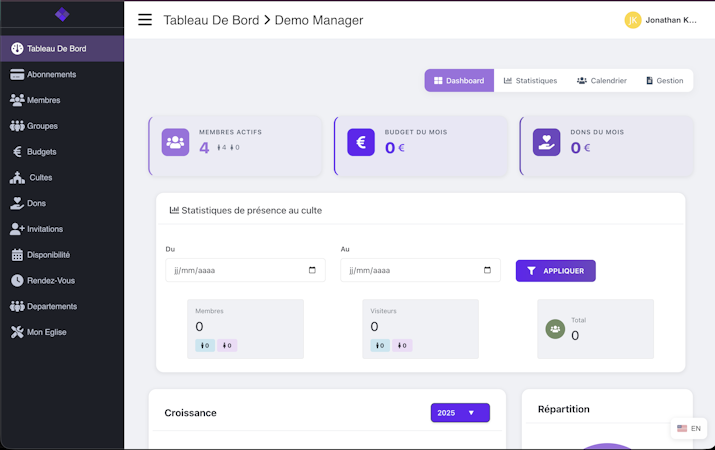Click the Membres Actifs value 4
The width and height of the screenshot is (715, 450).
(204, 147)
